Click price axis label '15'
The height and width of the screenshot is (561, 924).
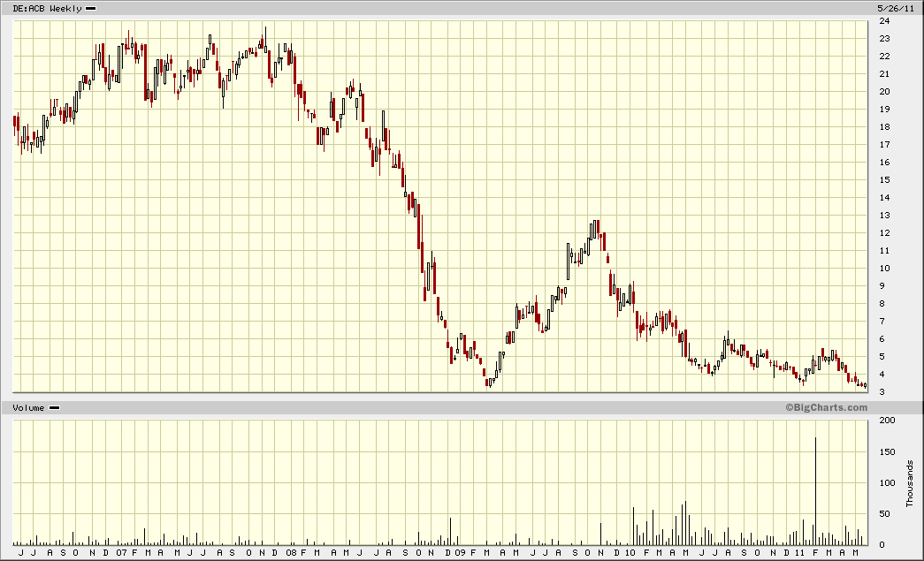click(884, 179)
